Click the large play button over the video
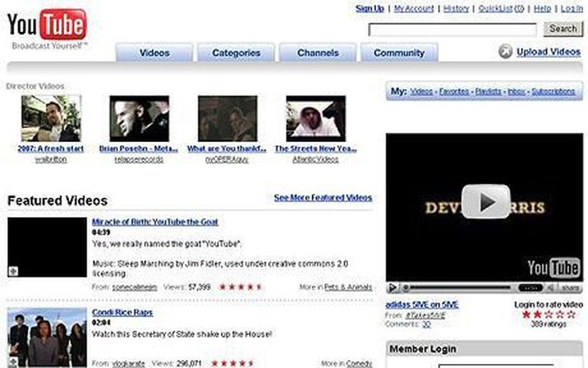Viewport: 588px width, 368px height. tap(485, 201)
